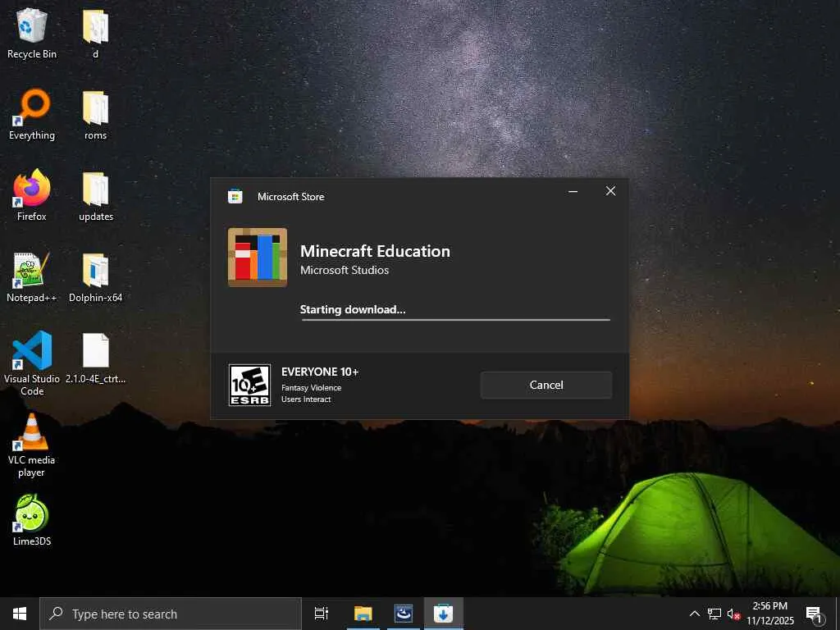Select the VLC media player shortcut
The width and height of the screenshot is (840, 630).
point(32,445)
